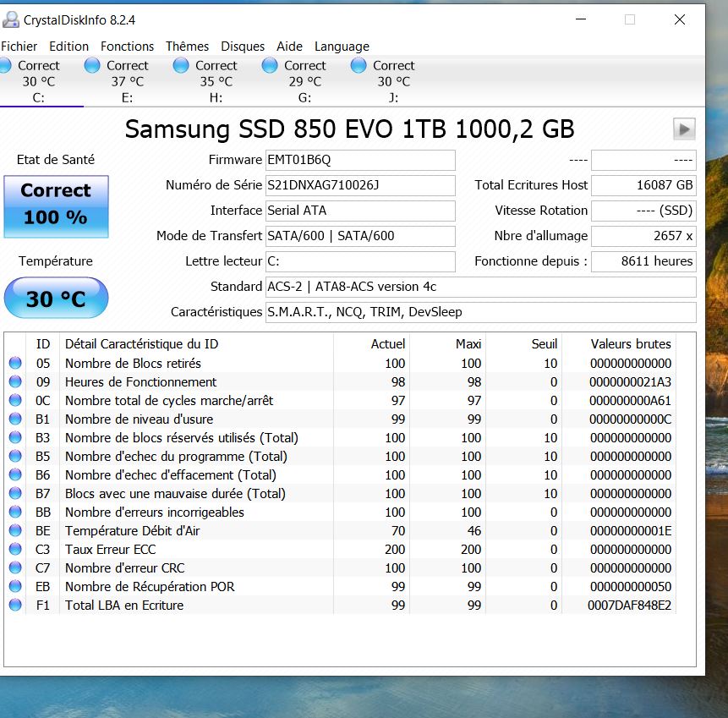Click the transfer mode field SATA/600
The width and height of the screenshot is (728, 718).
tap(360, 236)
